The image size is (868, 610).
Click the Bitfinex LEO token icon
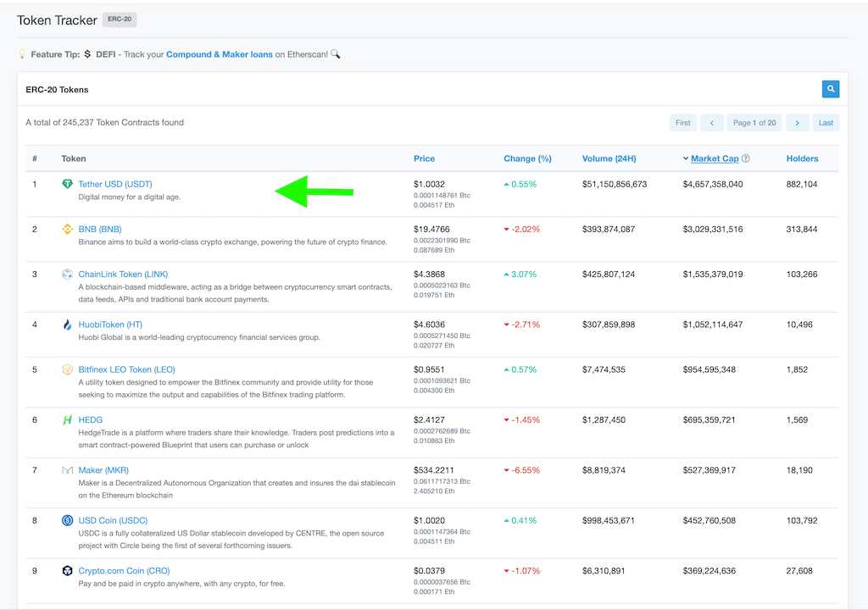click(69, 369)
